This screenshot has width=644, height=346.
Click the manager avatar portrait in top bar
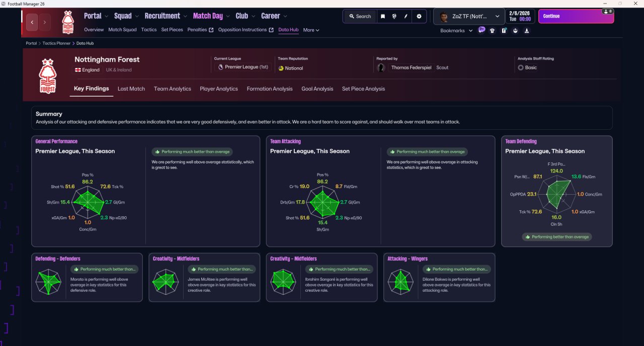(x=444, y=17)
